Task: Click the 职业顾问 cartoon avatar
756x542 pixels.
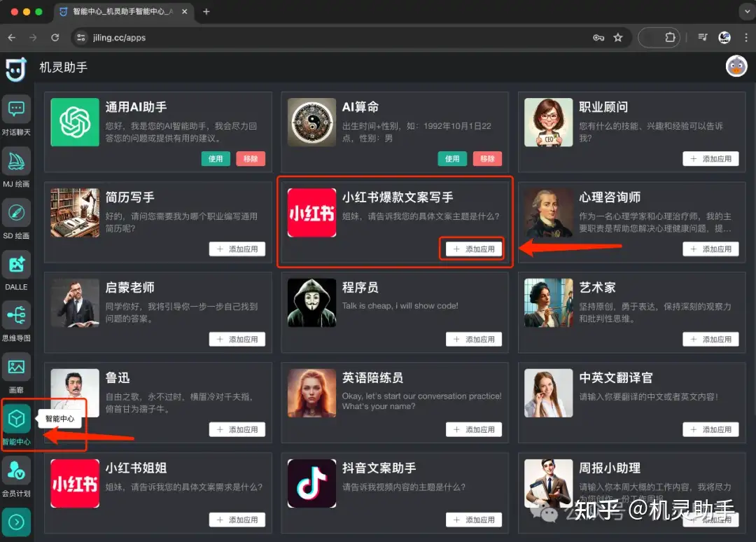Action: 549,122
